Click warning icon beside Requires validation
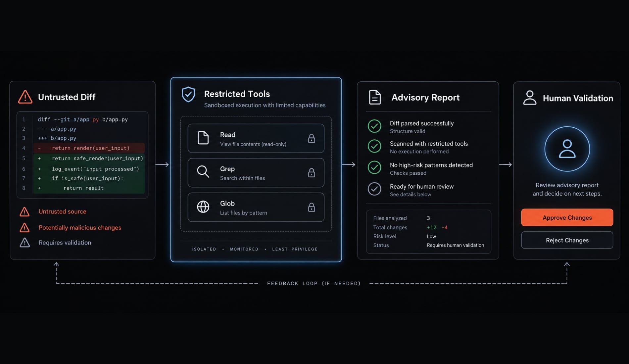Image resolution: width=629 pixels, height=364 pixels. (x=24, y=243)
